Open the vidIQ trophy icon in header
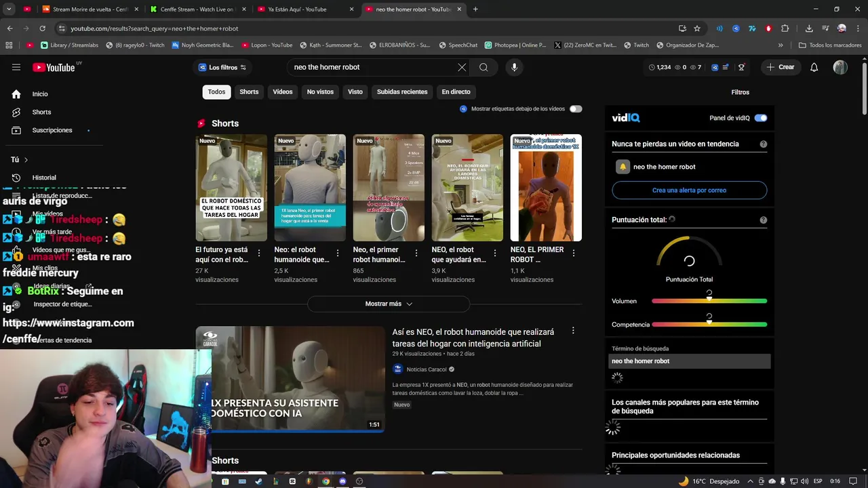The width and height of the screenshot is (868, 488). (741, 67)
